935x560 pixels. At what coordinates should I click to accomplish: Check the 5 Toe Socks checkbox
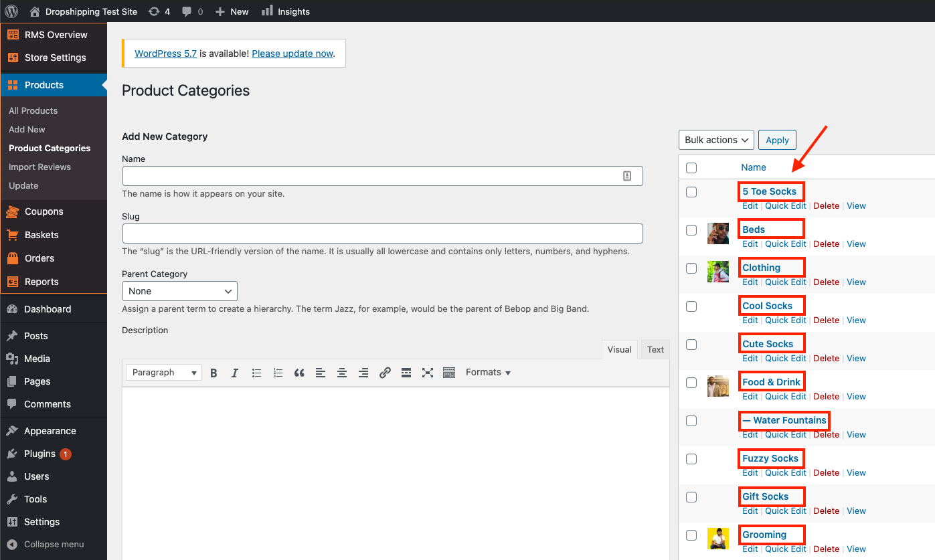(691, 192)
